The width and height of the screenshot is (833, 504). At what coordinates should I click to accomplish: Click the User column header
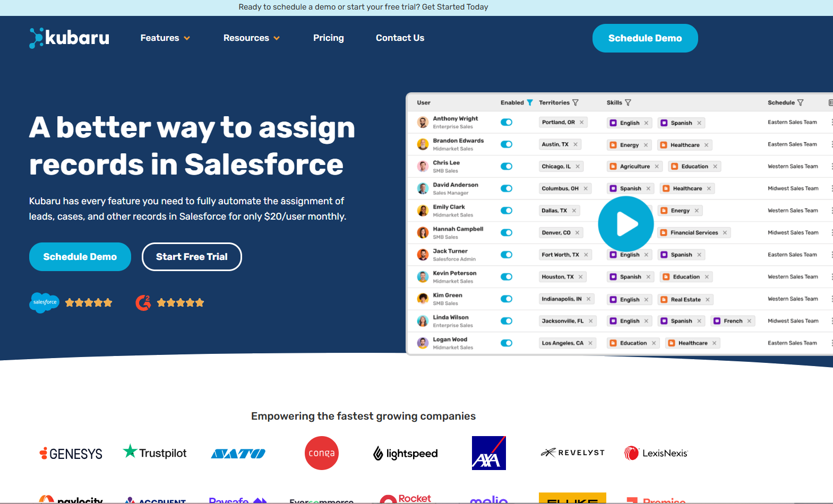(x=424, y=102)
